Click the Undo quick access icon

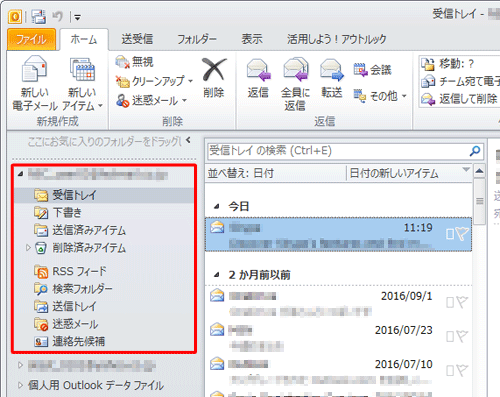point(58,16)
